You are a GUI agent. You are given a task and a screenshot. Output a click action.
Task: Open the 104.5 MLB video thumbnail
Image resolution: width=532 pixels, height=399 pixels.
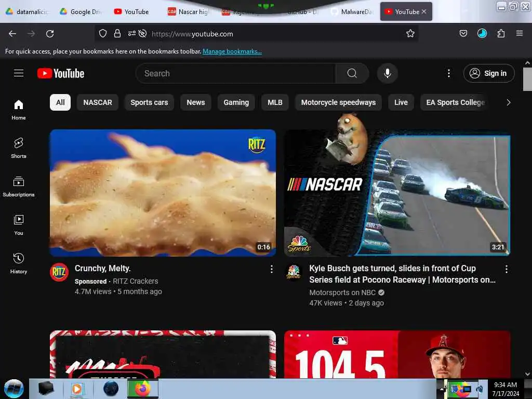(397, 354)
